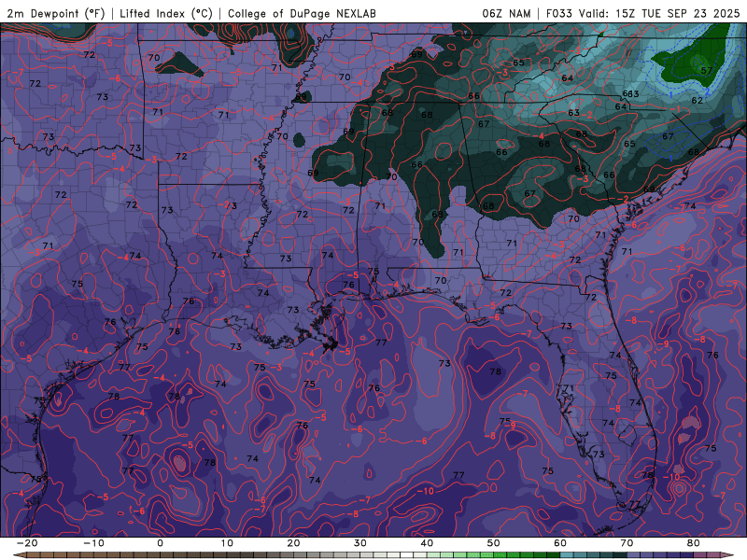This screenshot has width=747, height=560.
Task: Click the "06Z NAM" model run label
Action: pyautogui.click(x=506, y=14)
